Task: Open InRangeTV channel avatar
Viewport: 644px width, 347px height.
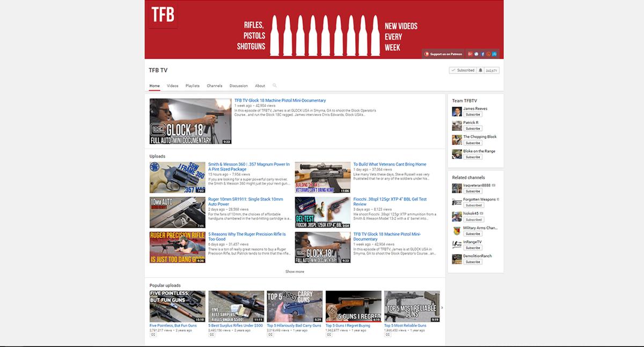Action: [457, 245]
